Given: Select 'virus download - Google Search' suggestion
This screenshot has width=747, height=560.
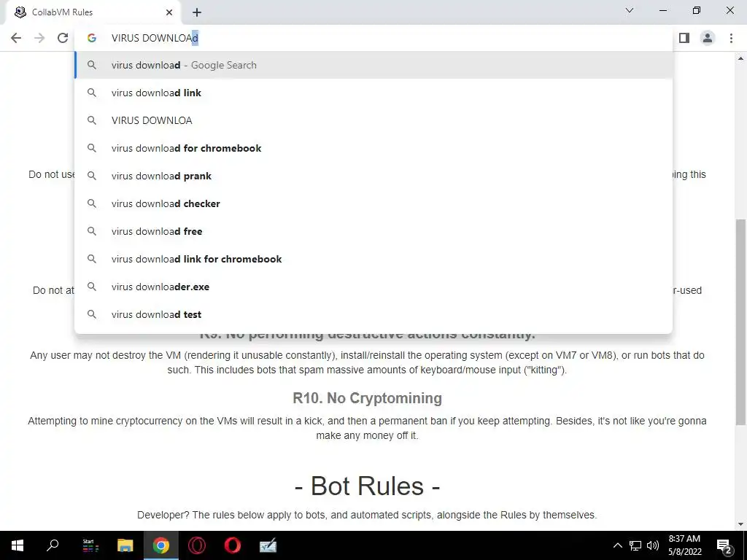Looking at the screenshot, I should (x=373, y=65).
